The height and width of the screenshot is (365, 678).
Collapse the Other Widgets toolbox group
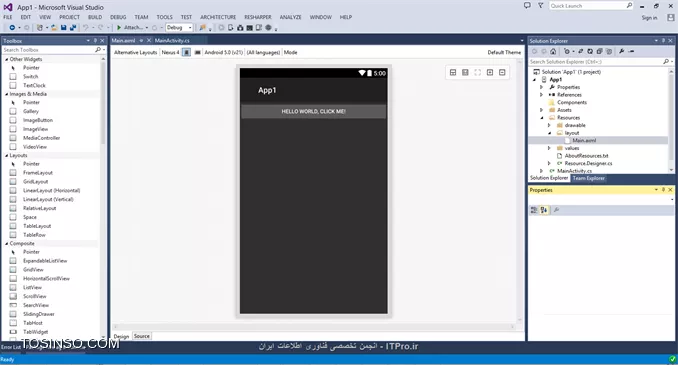[6, 59]
